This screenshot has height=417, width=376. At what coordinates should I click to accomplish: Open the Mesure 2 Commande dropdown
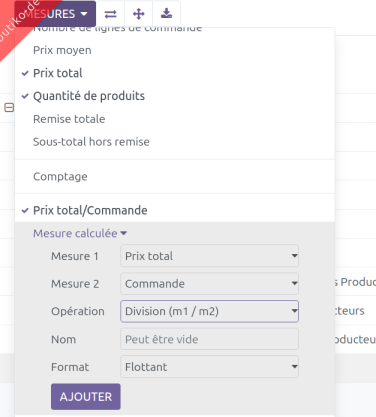point(209,284)
